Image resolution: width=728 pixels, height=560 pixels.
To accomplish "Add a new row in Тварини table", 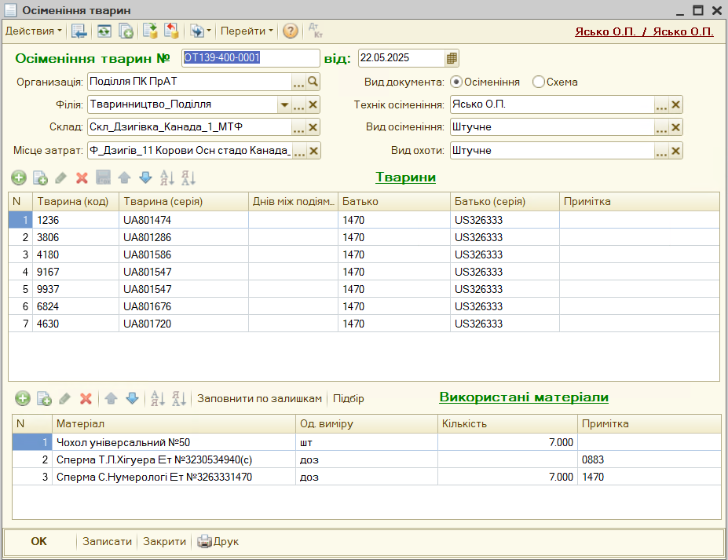I will pyautogui.click(x=19, y=178).
